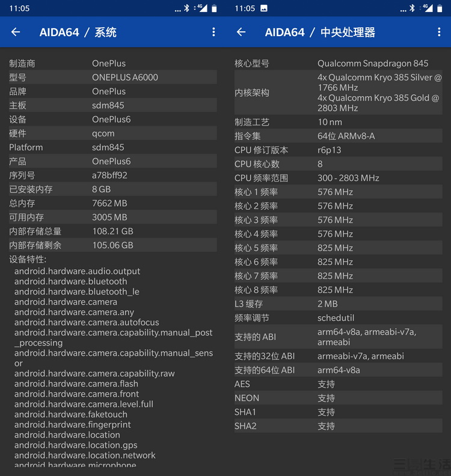Tap the 已安装内存 8 GB row
The width and height of the screenshot is (451, 476).
pos(112,189)
